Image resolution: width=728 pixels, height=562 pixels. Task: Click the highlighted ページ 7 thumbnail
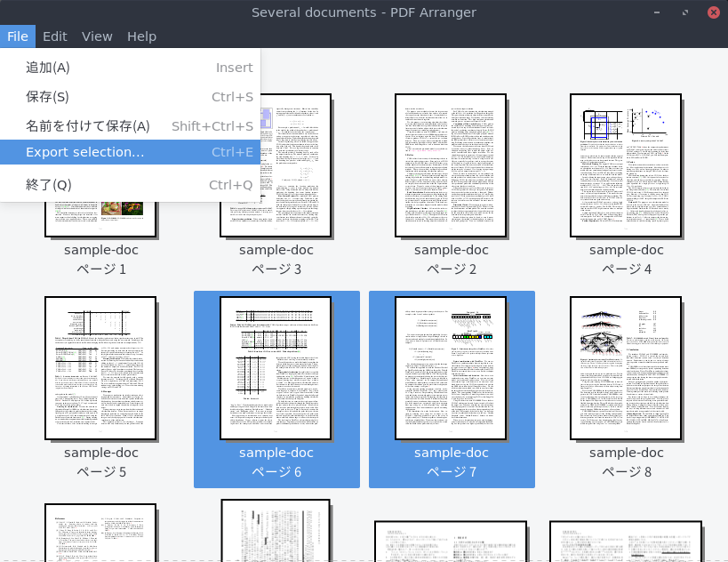pyautogui.click(x=451, y=368)
